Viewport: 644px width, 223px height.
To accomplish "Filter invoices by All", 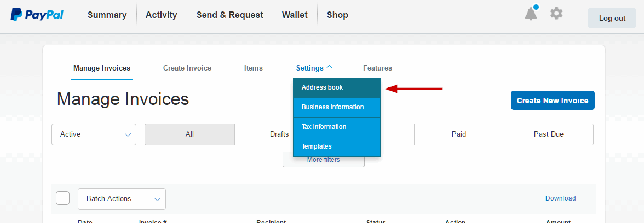I will pyautogui.click(x=189, y=134).
